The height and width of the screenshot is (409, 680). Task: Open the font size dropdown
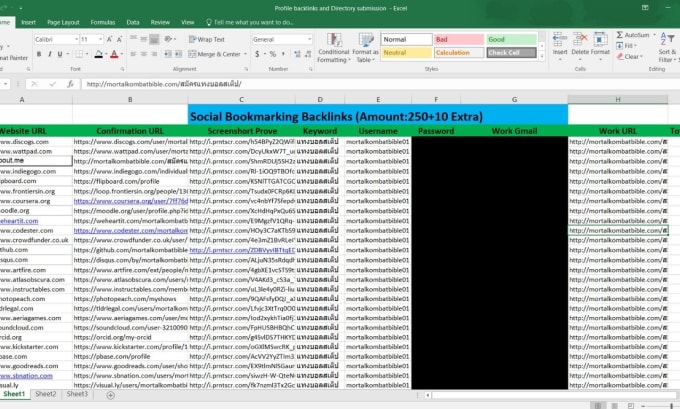click(x=100, y=39)
